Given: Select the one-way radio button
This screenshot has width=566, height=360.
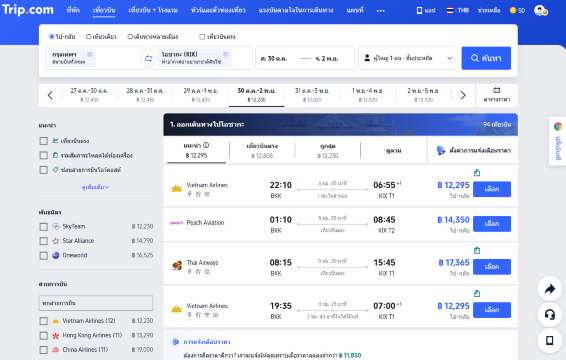Looking at the screenshot, I should click(89, 36).
